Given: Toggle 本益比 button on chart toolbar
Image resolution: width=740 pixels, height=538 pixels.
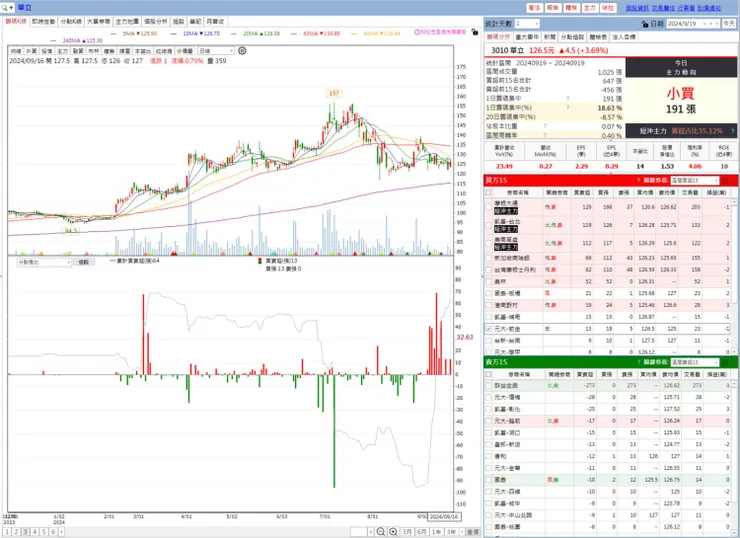Looking at the screenshot, I should pyautogui.click(x=143, y=51).
